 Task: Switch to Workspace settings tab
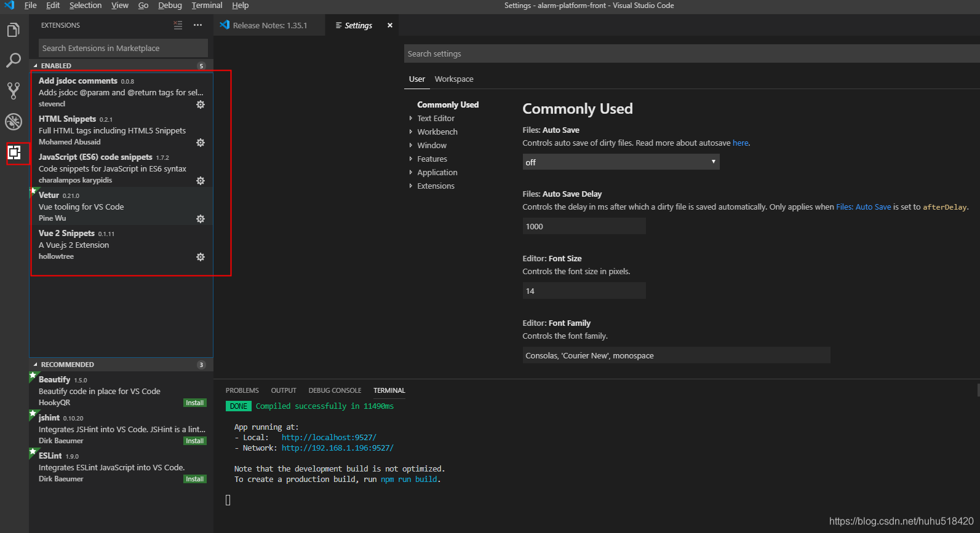click(454, 79)
